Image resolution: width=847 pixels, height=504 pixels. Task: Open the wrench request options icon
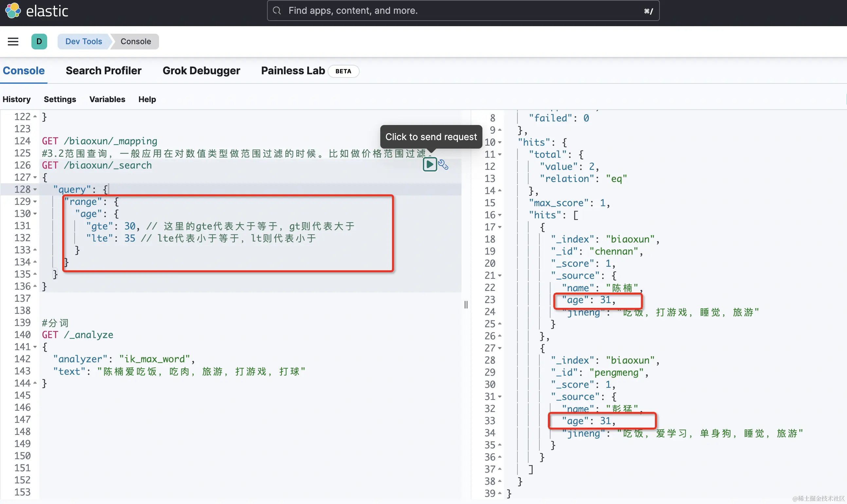443,165
